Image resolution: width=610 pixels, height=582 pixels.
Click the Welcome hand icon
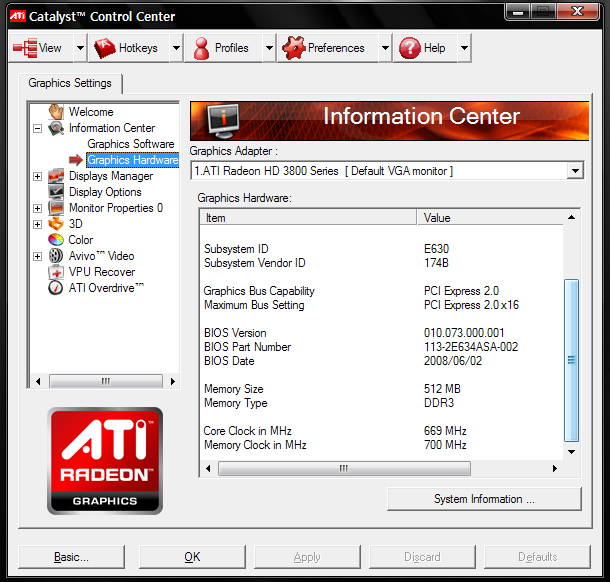56,112
